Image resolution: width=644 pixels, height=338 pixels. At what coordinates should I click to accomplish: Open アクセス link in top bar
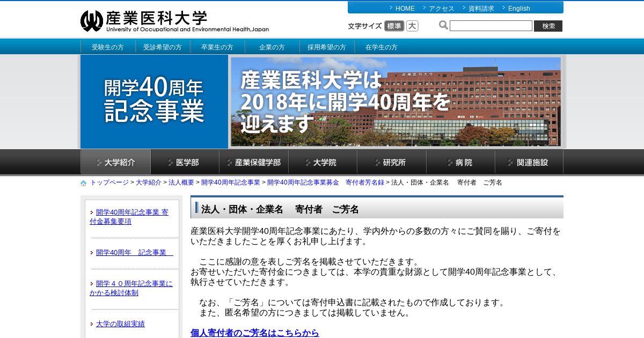pyautogui.click(x=442, y=9)
